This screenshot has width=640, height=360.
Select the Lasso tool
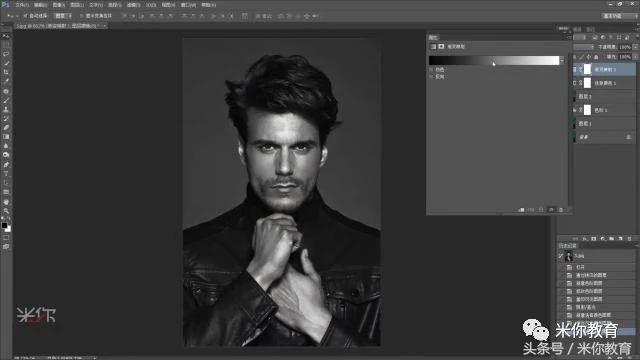point(6,54)
